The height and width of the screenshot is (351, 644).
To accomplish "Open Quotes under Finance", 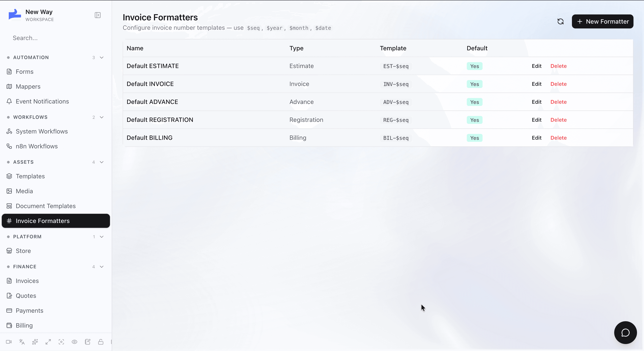I will pyautogui.click(x=56, y=296).
